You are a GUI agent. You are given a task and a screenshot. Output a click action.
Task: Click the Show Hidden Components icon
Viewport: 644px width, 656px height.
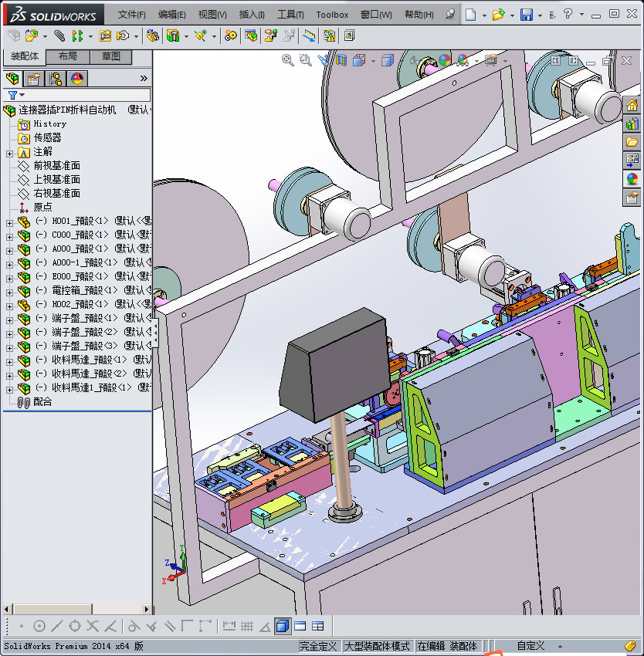153,36
